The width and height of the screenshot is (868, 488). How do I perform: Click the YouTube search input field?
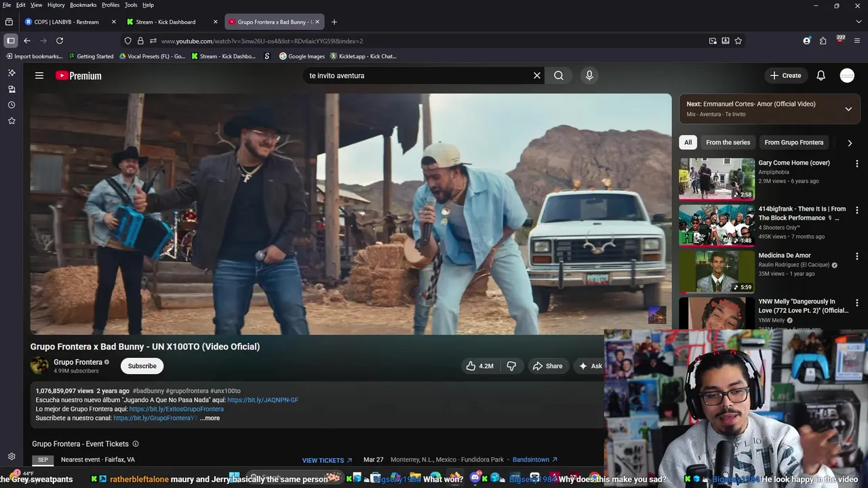[417, 75]
